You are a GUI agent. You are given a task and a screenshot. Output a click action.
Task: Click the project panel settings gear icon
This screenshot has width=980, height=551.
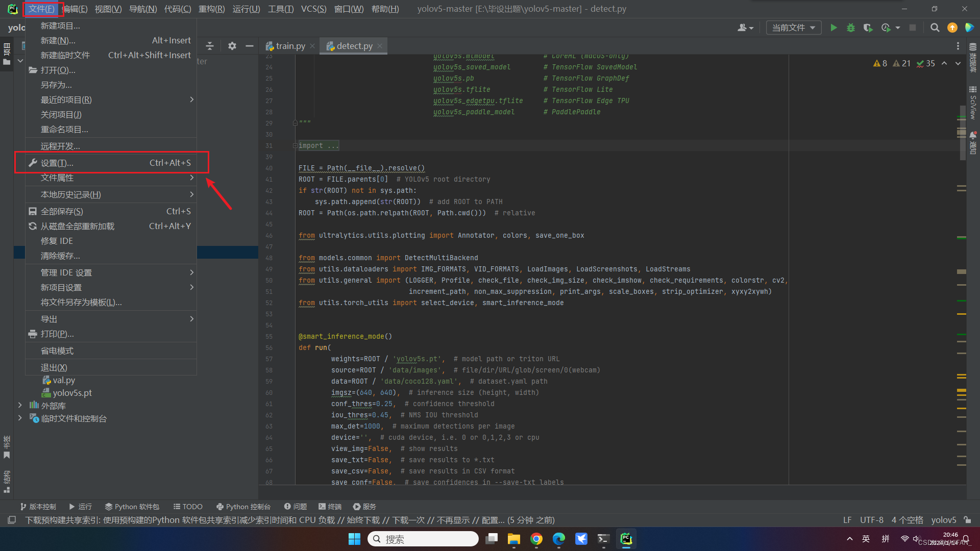[232, 46]
